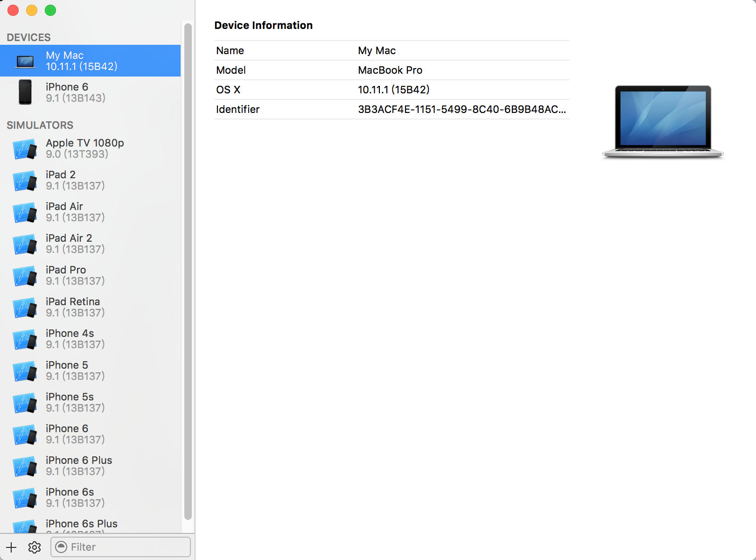This screenshot has width=756, height=560.
Task: Click the MacBook Pro image
Action: pyautogui.click(x=663, y=122)
